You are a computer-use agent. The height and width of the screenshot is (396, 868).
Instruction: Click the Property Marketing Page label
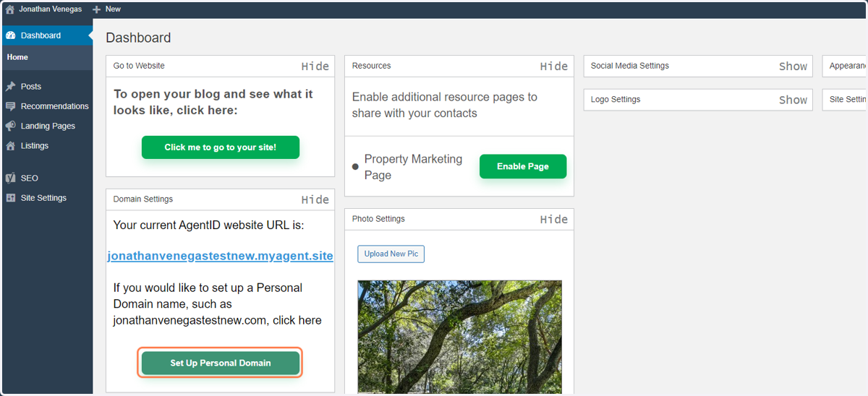coord(413,167)
